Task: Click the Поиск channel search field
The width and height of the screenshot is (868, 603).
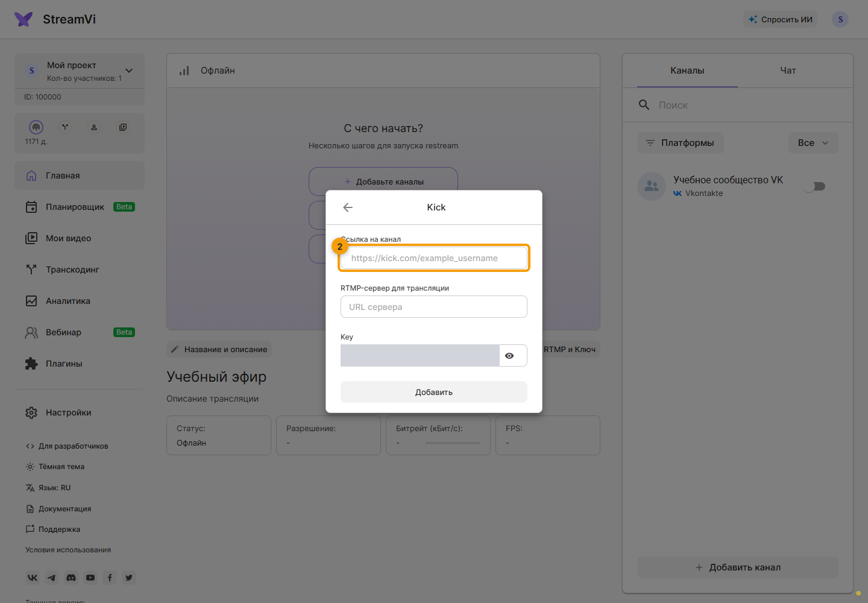Action: [x=747, y=105]
